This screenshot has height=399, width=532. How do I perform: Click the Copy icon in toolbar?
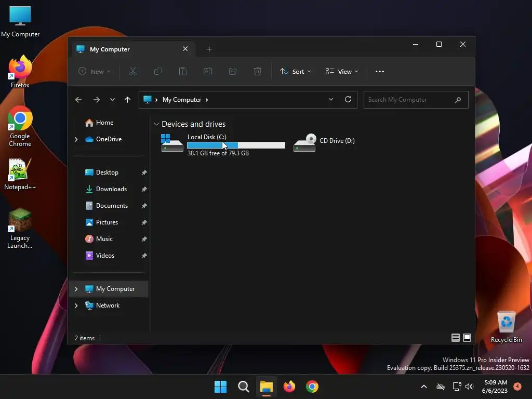coord(158,71)
